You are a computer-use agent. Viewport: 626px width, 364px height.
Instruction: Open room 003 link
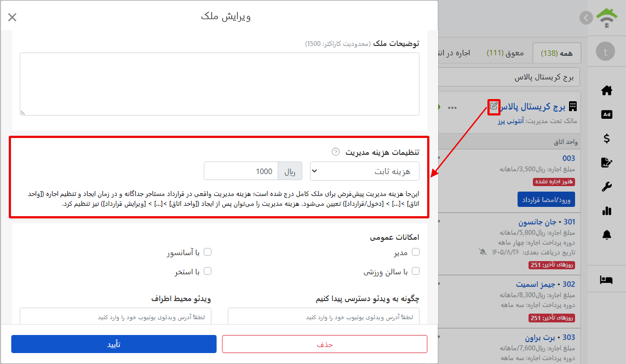coord(568,158)
